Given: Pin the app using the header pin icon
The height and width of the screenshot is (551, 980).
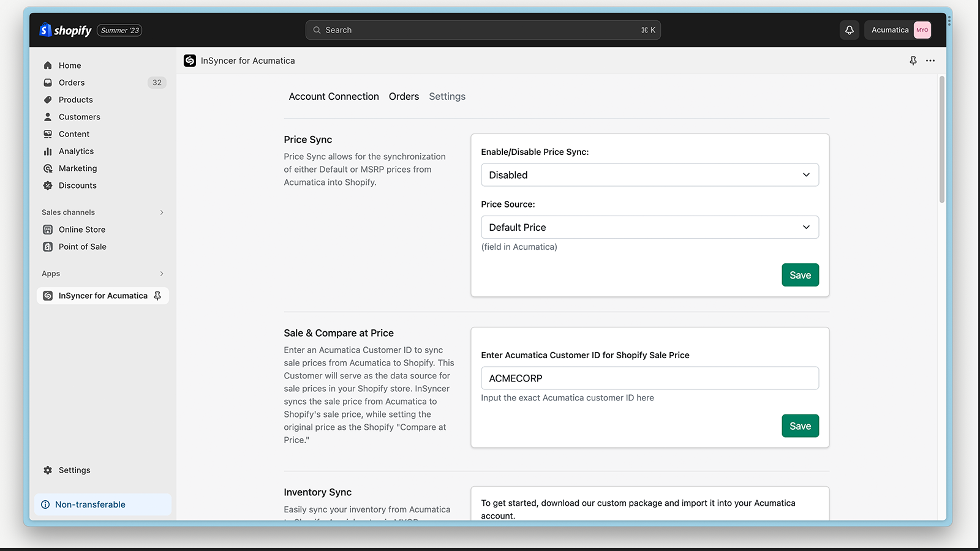Looking at the screenshot, I should coord(913,61).
